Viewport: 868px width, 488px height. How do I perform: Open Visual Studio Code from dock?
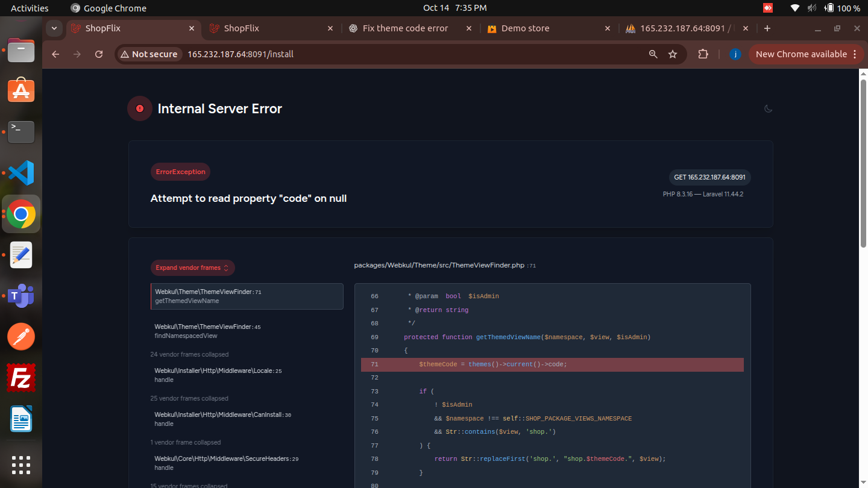(x=21, y=173)
